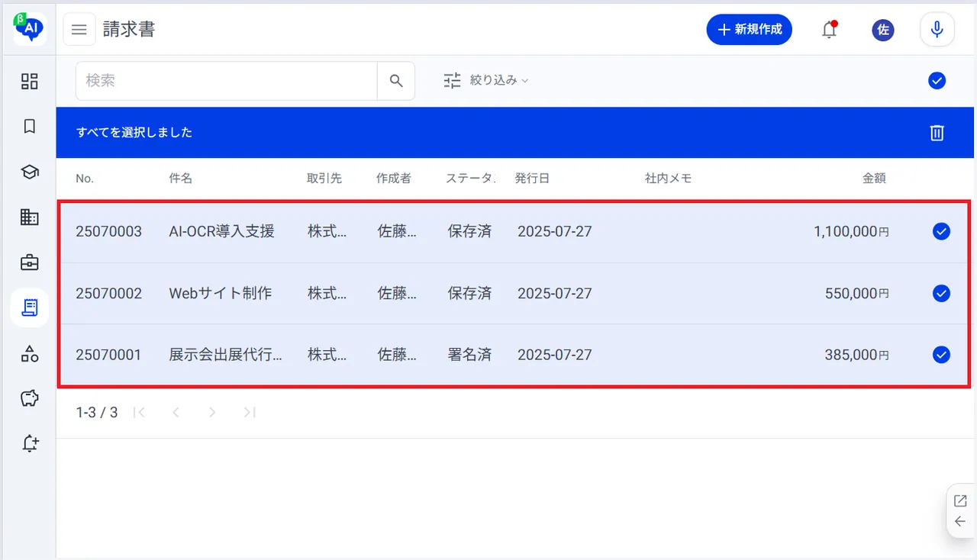Open the building icon in sidebar
977x560 pixels.
(30, 217)
